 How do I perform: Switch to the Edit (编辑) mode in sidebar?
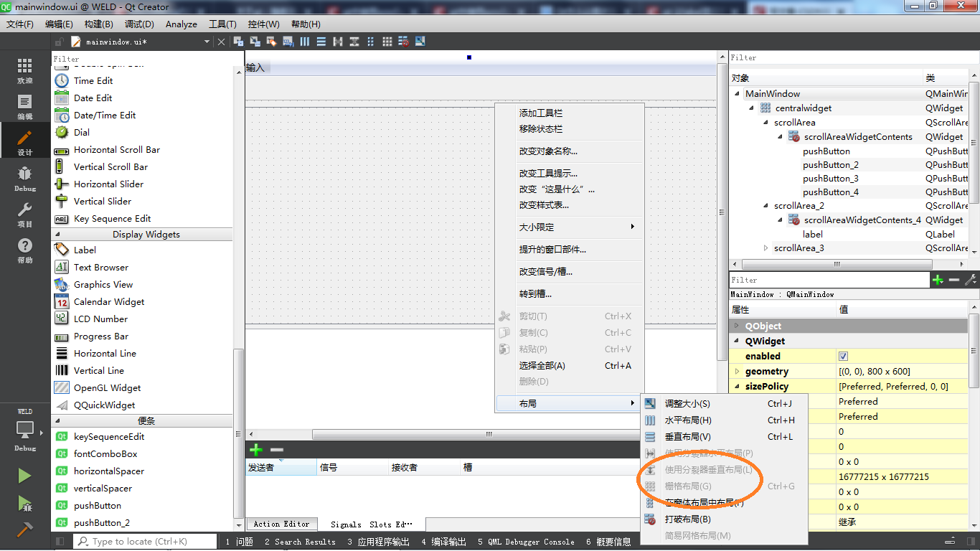tap(25, 107)
